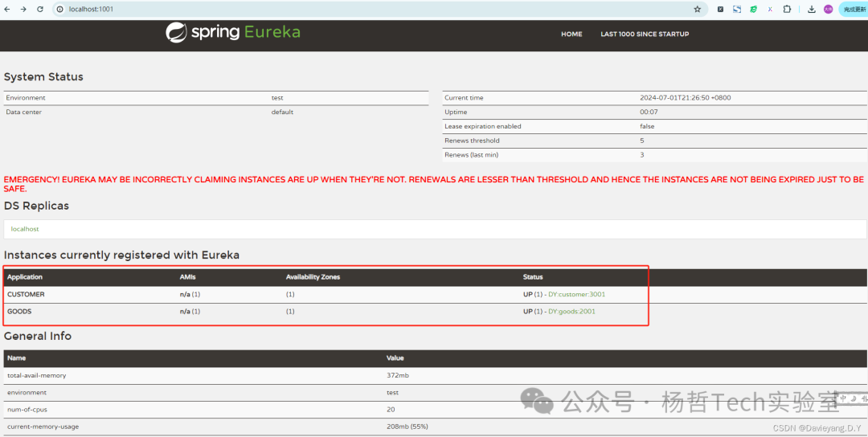
Task: Click the GOODS application cell
Action: [19, 312]
